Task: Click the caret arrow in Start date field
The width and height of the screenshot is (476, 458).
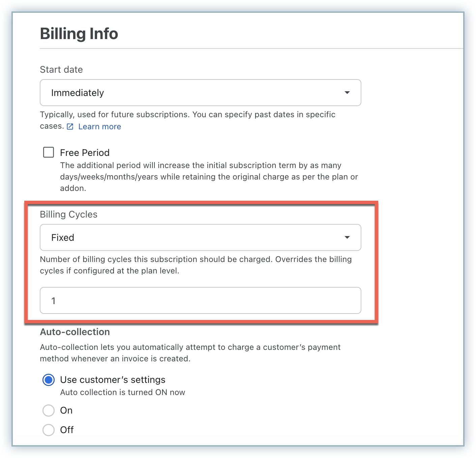Action: (x=347, y=93)
